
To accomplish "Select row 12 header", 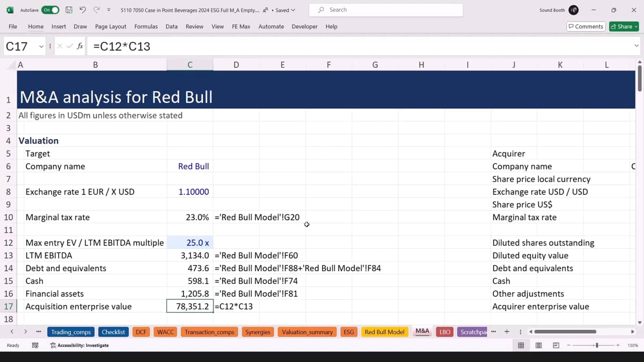I will click(x=9, y=242).
